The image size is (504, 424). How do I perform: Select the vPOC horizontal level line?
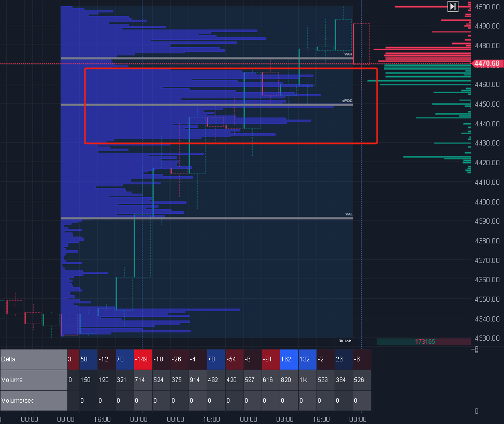point(207,105)
